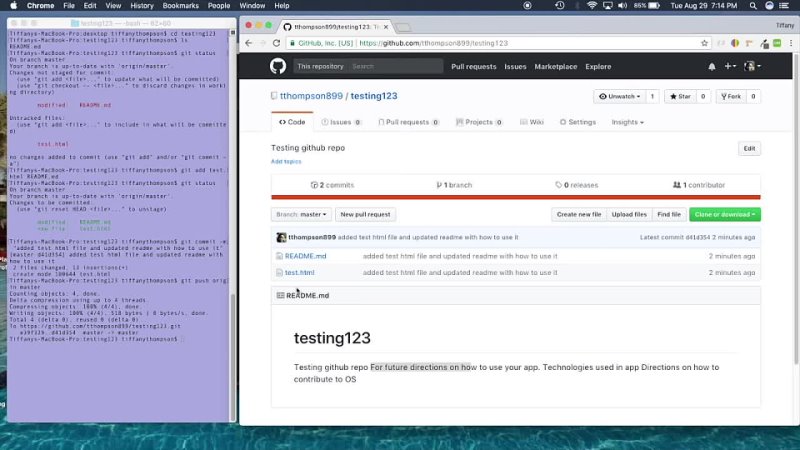Click the test.html file icon
The width and height of the screenshot is (800, 450).
[x=279, y=272]
